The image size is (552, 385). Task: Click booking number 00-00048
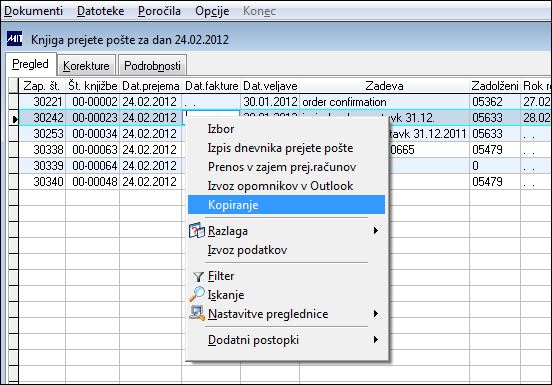pos(93,182)
